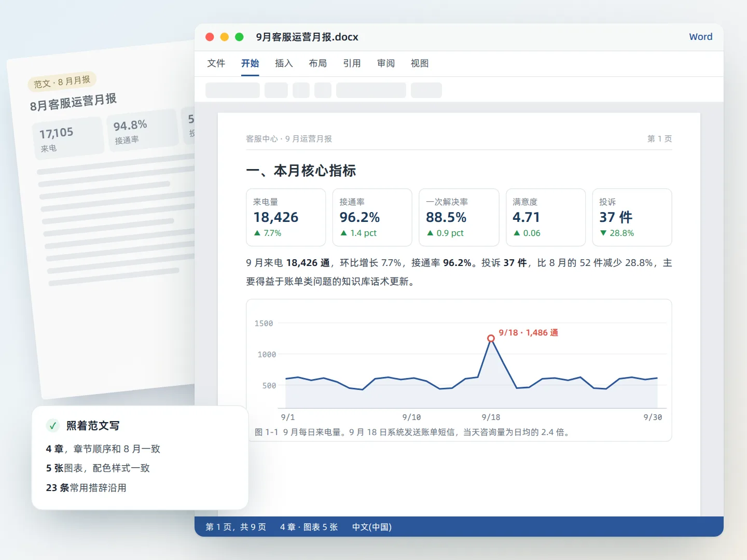Open the 审阅 ribbon tab
Screen dimensions: 747x560
coord(386,63)
